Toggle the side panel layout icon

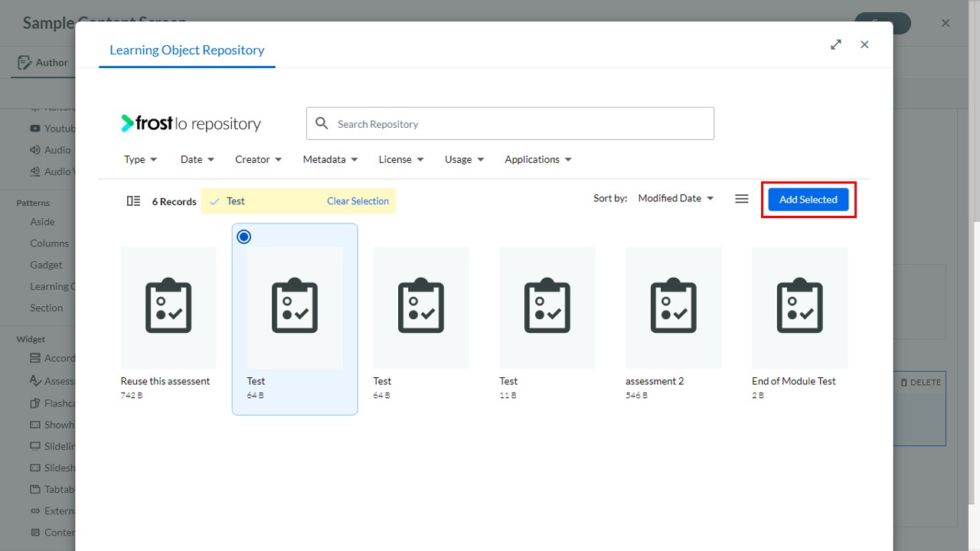[x=133, y=201]
